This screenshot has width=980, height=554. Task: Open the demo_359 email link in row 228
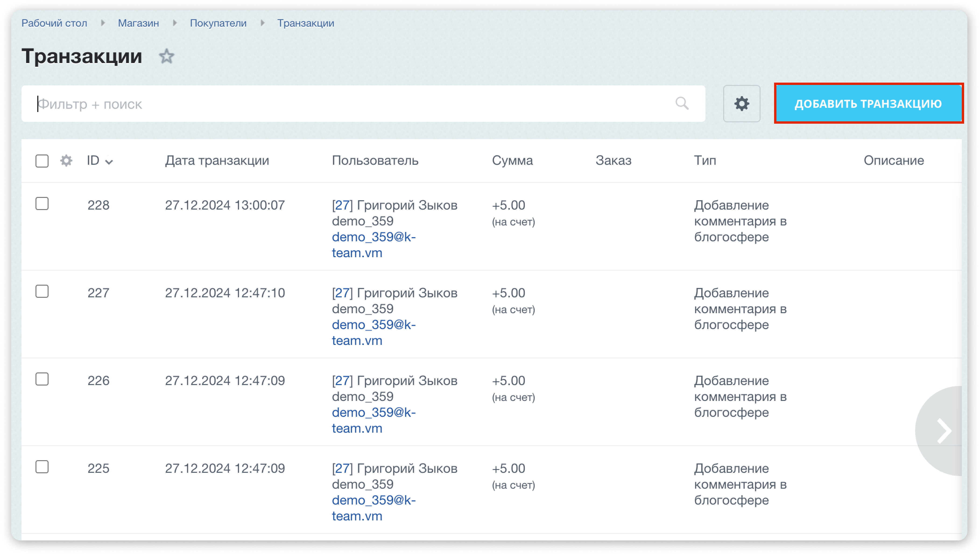[x=374, y=245]
